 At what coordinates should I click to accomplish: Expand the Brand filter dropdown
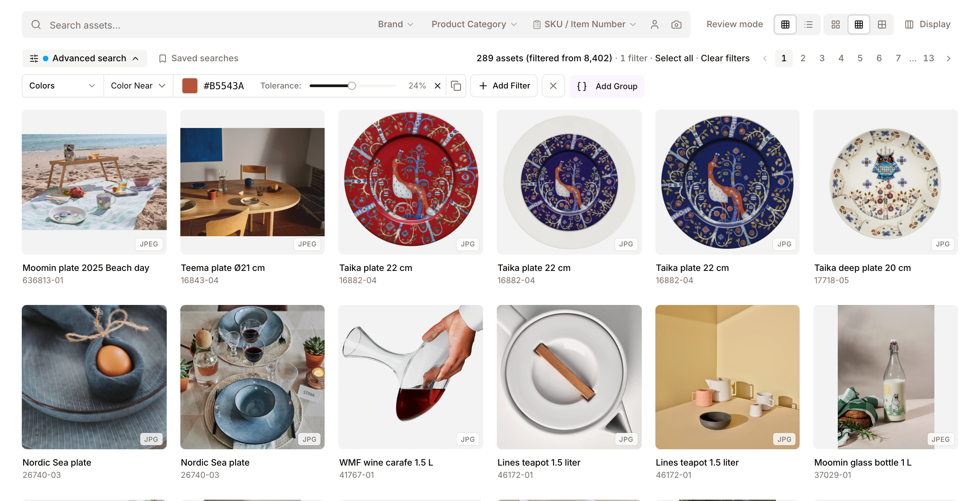pos(395,25)
